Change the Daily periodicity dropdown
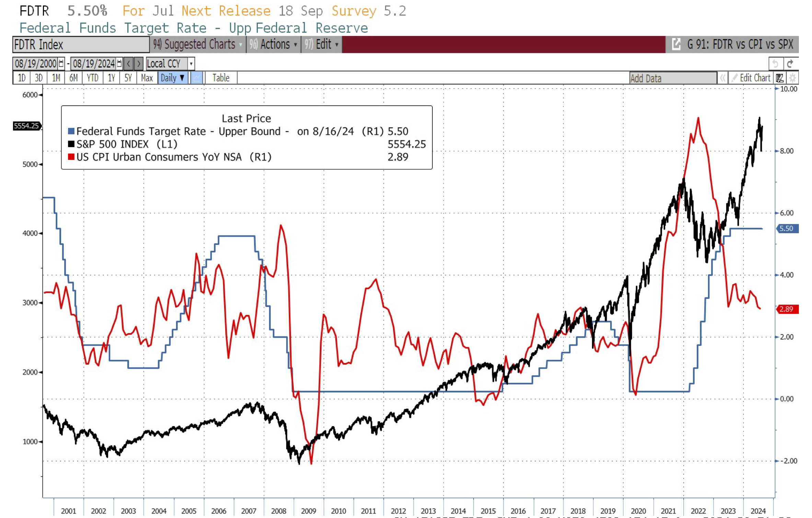Screen dimensions: 812x518 pyautogui.click(x=173, y=78)
